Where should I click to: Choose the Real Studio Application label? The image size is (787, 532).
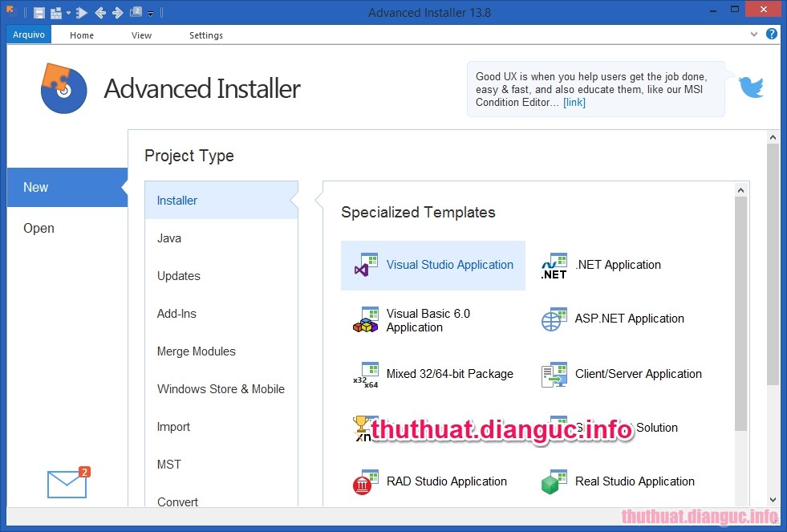tap(635, 481)
